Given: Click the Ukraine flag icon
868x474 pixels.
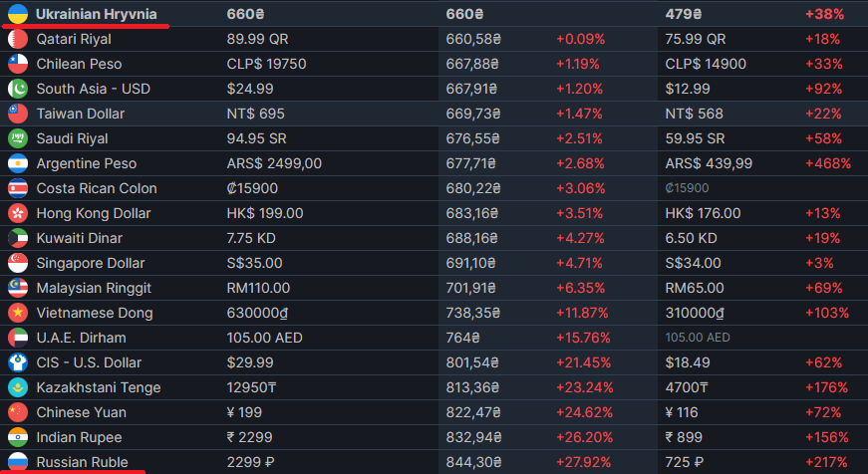Looking at the screenshot, I should click(x=18, y=14).
